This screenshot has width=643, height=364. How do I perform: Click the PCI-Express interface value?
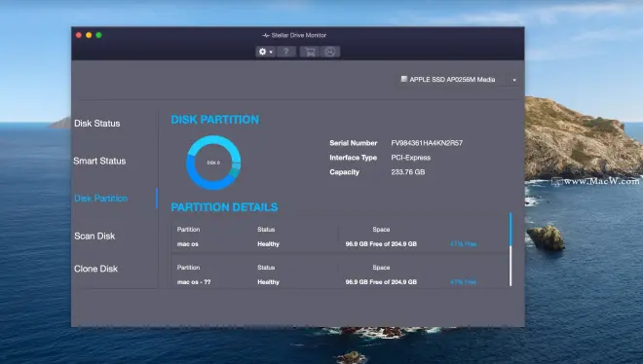pyautogui.click(x=411, y=158)
